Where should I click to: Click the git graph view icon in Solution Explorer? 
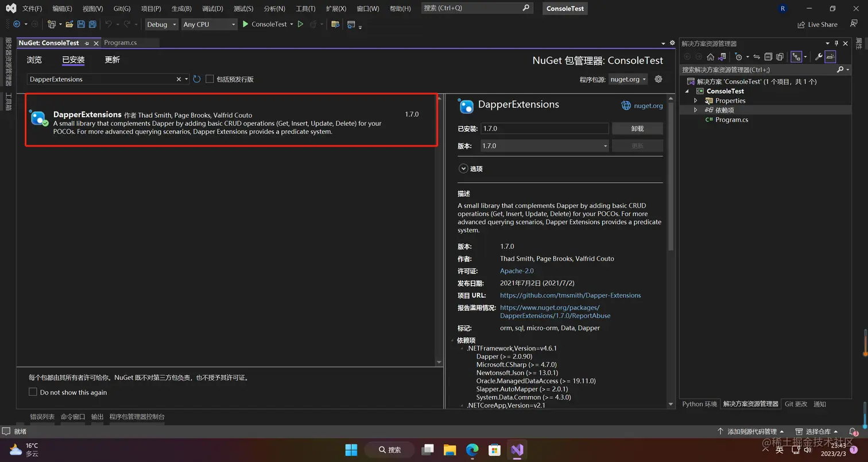(796, 56)
